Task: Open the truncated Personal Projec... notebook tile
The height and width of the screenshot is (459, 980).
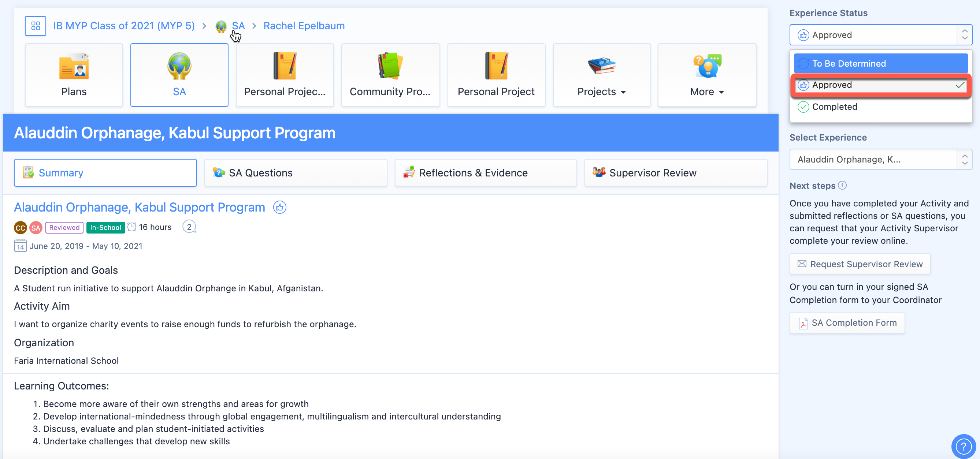Action: tap(285, 75)
